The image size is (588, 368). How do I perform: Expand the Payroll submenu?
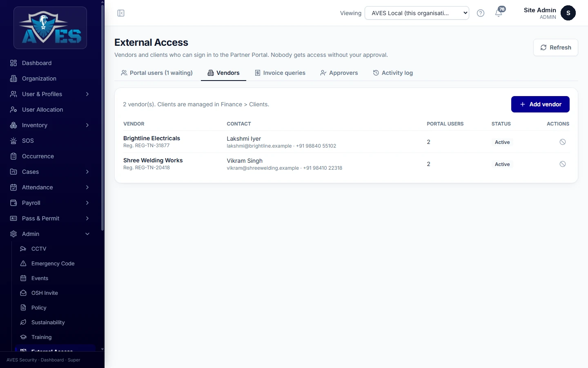51,203
